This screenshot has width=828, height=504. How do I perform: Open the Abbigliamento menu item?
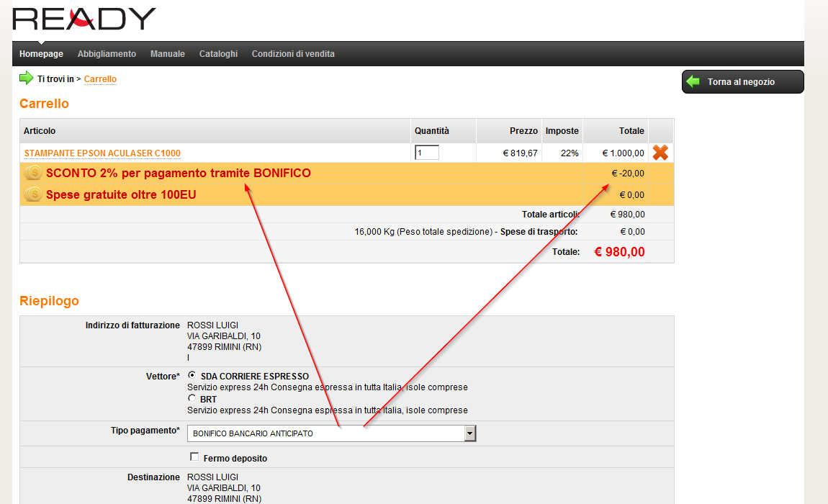[107, 54]
